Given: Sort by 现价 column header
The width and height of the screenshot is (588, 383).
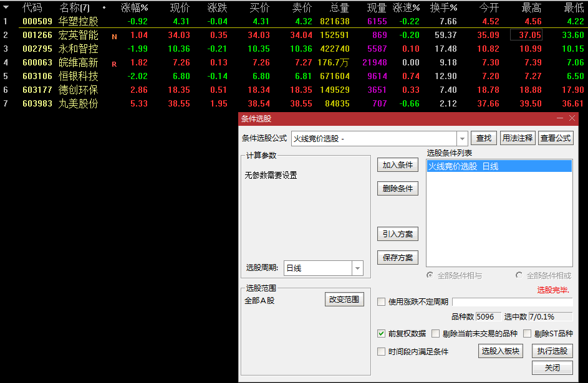Looking at the screenshot, I should (x=180, y=7).
